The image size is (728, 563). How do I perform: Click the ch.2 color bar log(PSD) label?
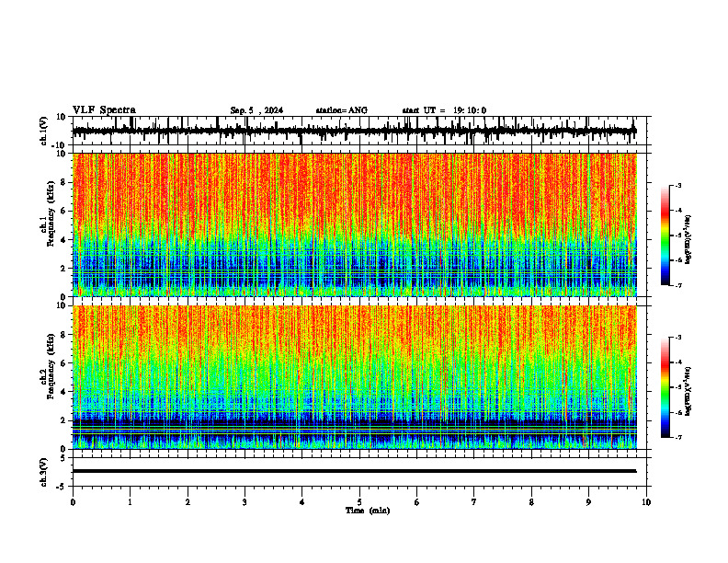[688, 391]
